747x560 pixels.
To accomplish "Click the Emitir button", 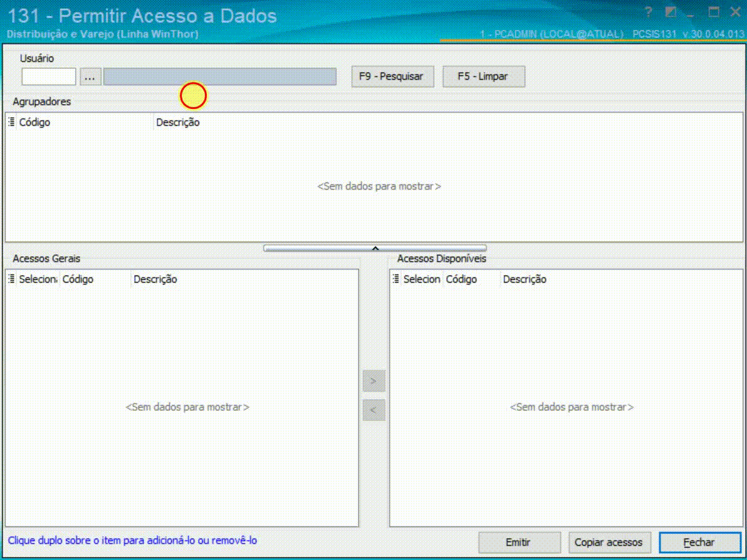I will 520,542.
